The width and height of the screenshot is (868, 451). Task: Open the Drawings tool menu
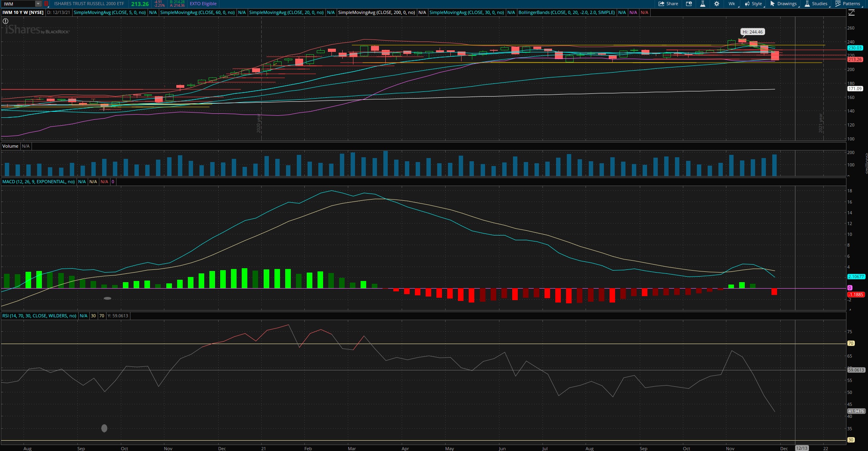coord(783,4)
